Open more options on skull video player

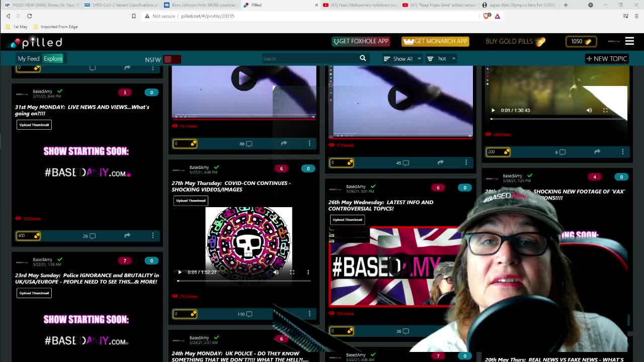[x=308, y=272]
